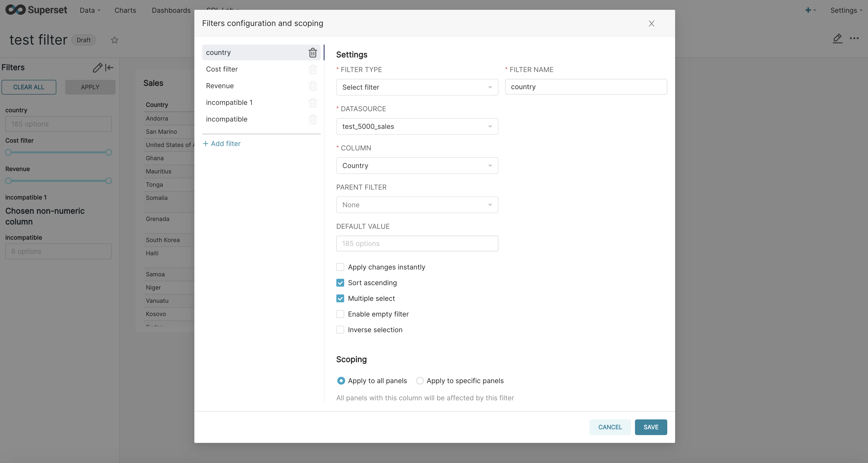The image size is (868, 463).
Task: Star the test filter dashboard
Action: point(114,40)
